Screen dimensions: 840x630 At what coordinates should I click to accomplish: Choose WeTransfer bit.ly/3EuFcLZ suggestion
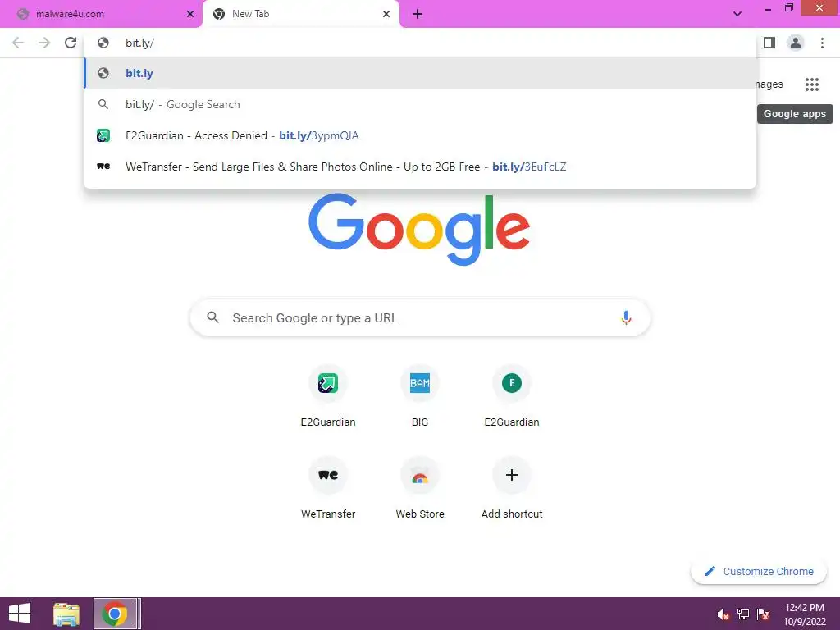[420, 167]
